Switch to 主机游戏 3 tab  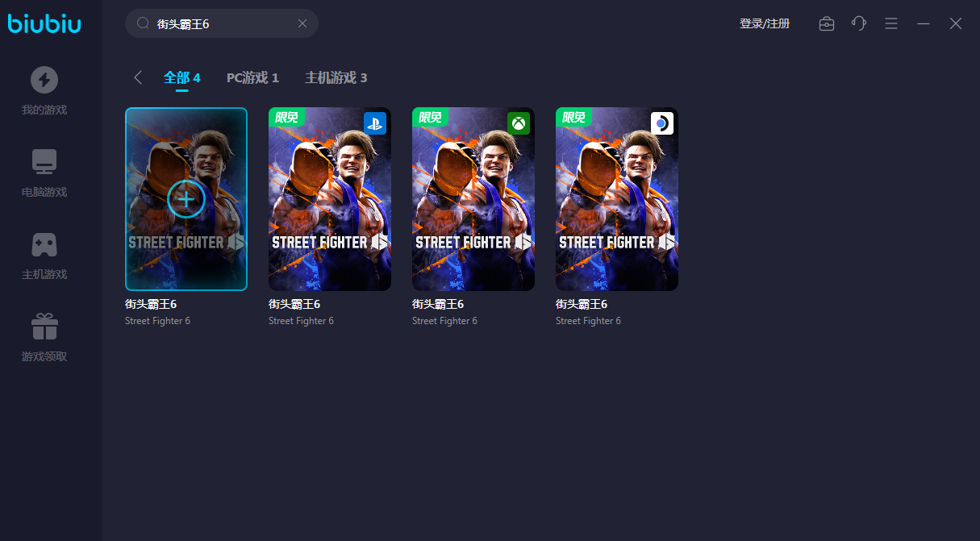(336, 77)
